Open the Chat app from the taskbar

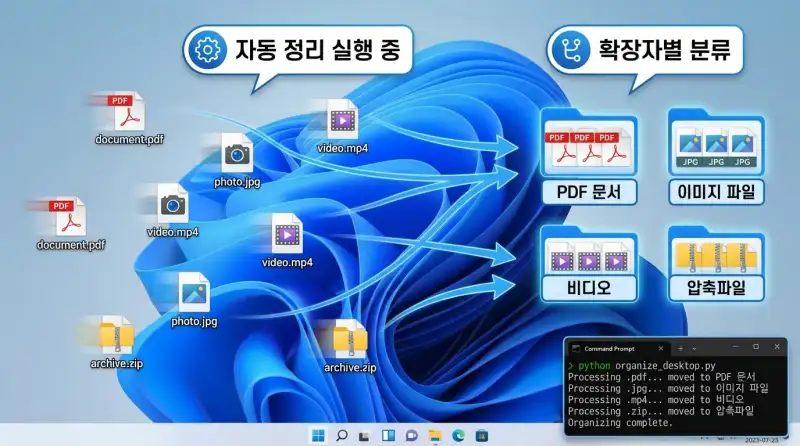tap(411, 436)
